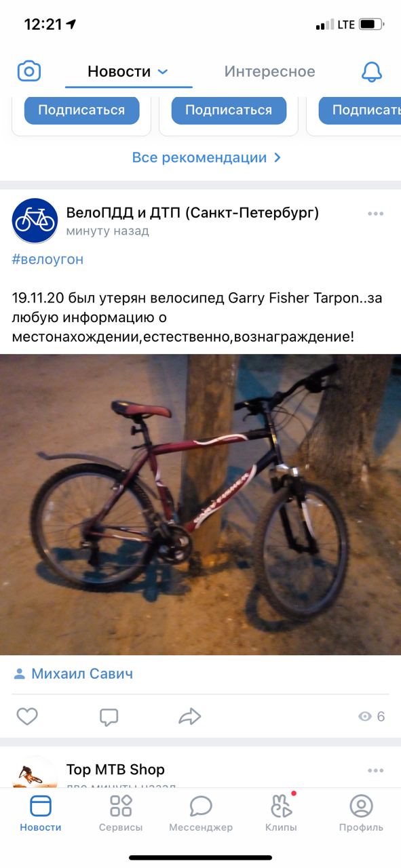Viewport: 401px width, 868px height.
Task: Open Top MTB Shop avatar
Action: pos(35,772)
